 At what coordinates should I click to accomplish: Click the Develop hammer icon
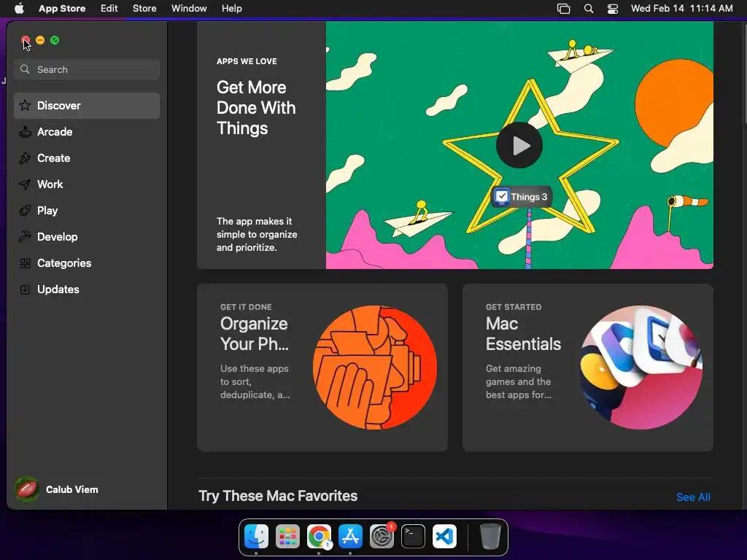(x=25, y=236)
